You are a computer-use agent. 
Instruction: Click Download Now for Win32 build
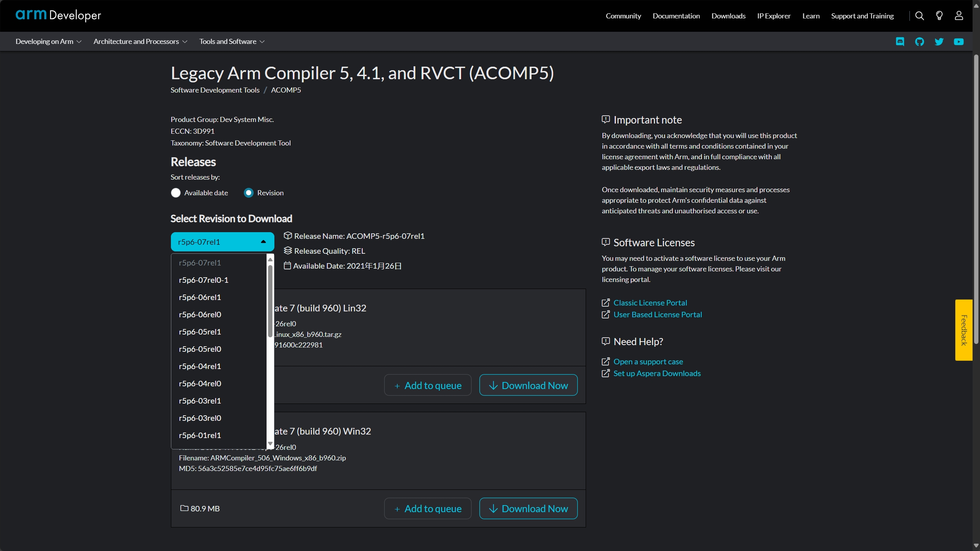(x=528, y=508)
